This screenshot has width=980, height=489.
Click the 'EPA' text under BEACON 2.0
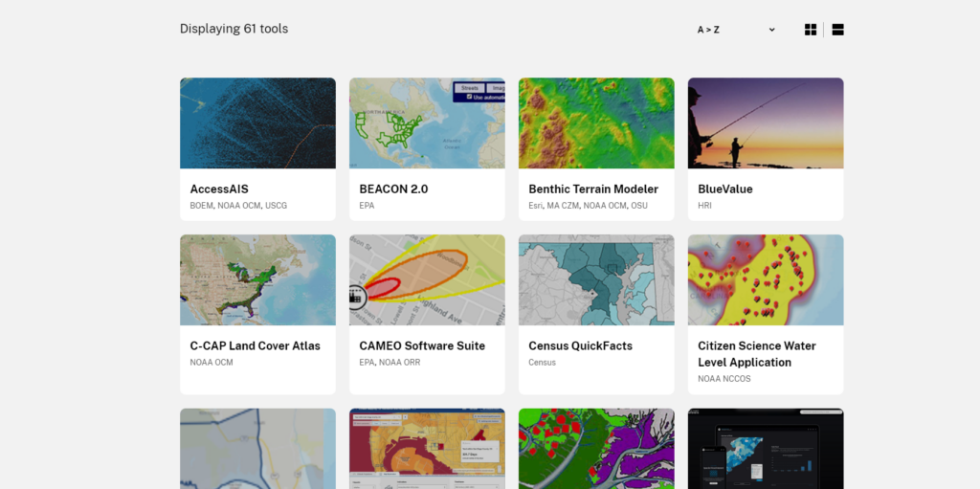click(x=367, y=206)
